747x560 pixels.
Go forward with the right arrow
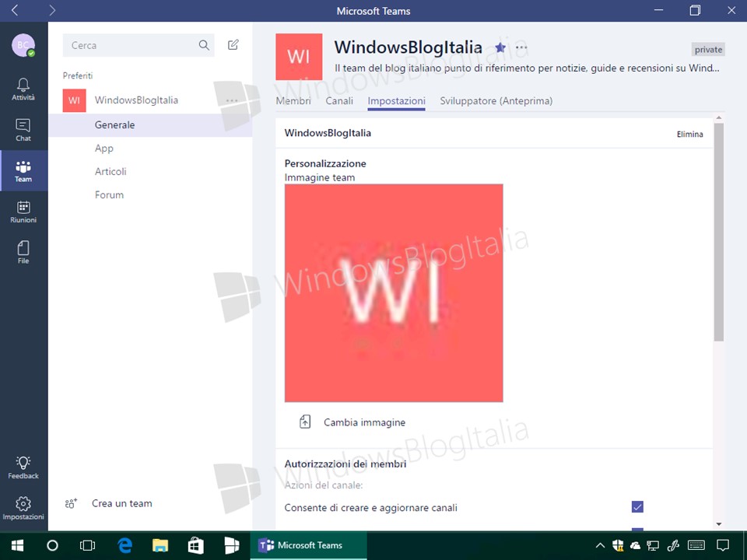pyautogui.click(x=52, y=10)
